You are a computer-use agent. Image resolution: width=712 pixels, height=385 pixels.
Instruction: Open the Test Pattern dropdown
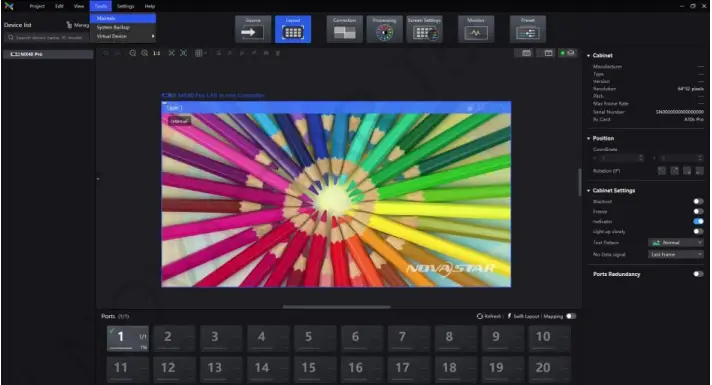coord(676,242)
